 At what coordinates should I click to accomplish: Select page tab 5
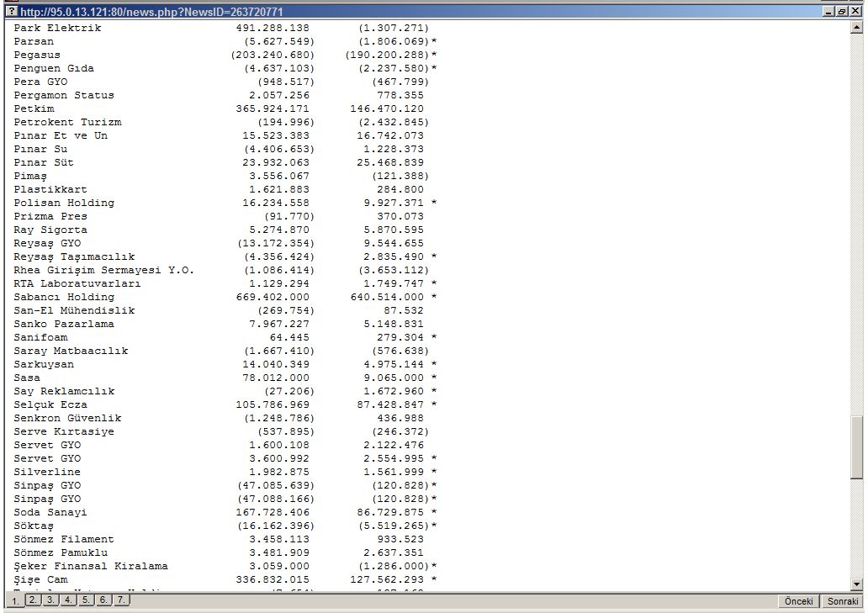[86, 600]
